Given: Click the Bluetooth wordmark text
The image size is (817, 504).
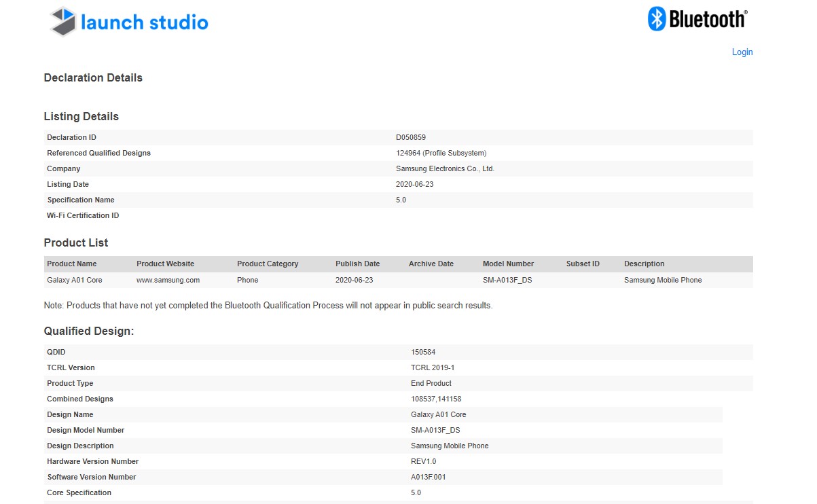Looking at the screenshot, I should [708, 19].
